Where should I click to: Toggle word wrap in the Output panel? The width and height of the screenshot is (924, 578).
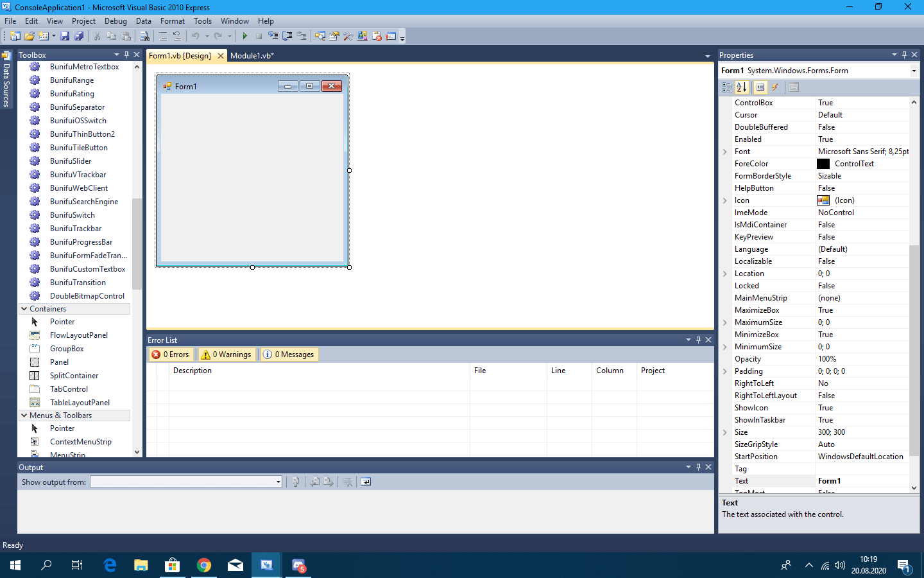click(366, 482)
